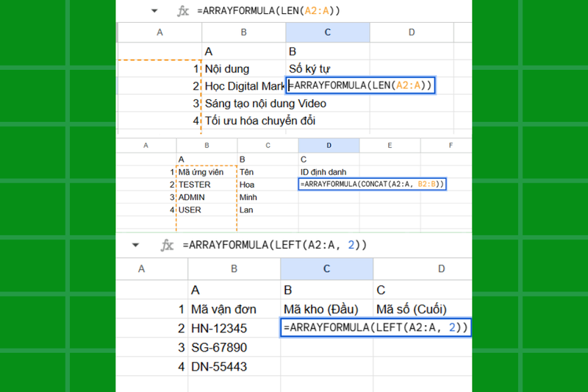Image resolution: width=588 pixels, height=392 pixels.
Task: Select column B header in bottom sheet
Action: pyautogui.click(x=234, y=268)
